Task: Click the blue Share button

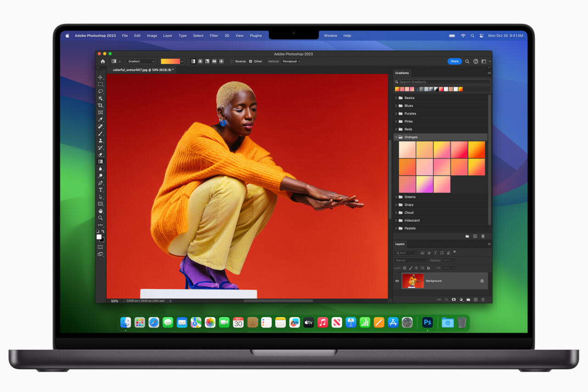Action: 454,61
